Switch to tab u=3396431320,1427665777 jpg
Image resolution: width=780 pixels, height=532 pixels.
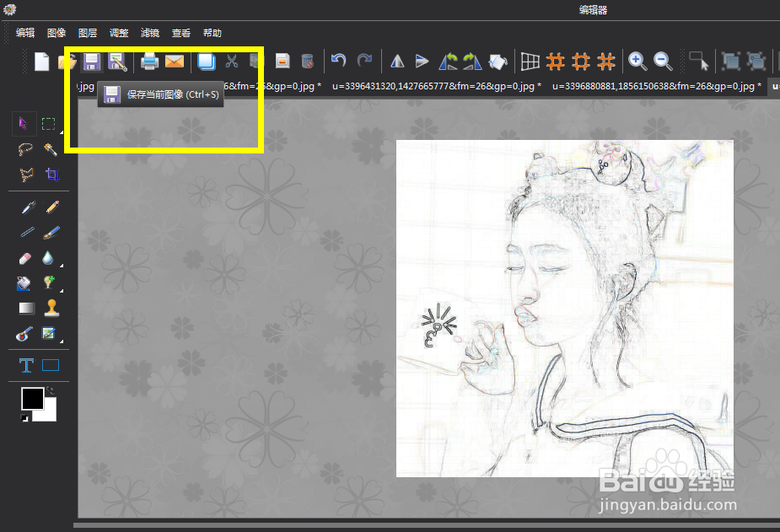[x=437, y=86]
